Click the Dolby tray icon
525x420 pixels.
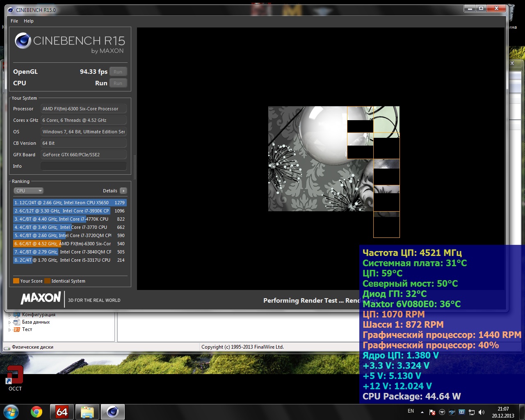click(x=462, y=412)
